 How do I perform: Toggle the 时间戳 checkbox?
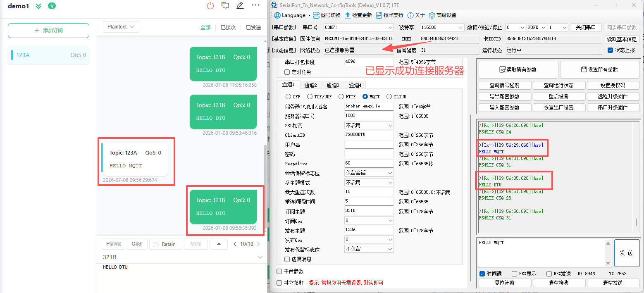tap(482, 274)
